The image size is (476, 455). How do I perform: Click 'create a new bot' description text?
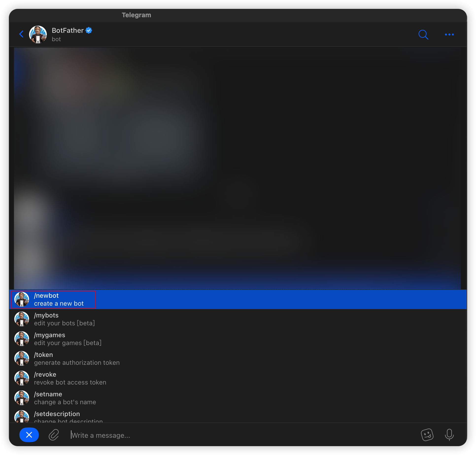(59, 304)
